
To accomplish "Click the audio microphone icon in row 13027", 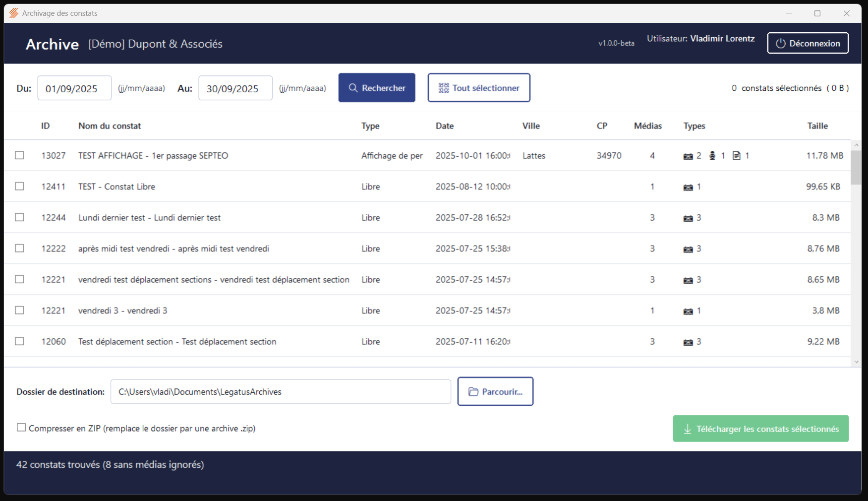I will (x=712, y=156).
